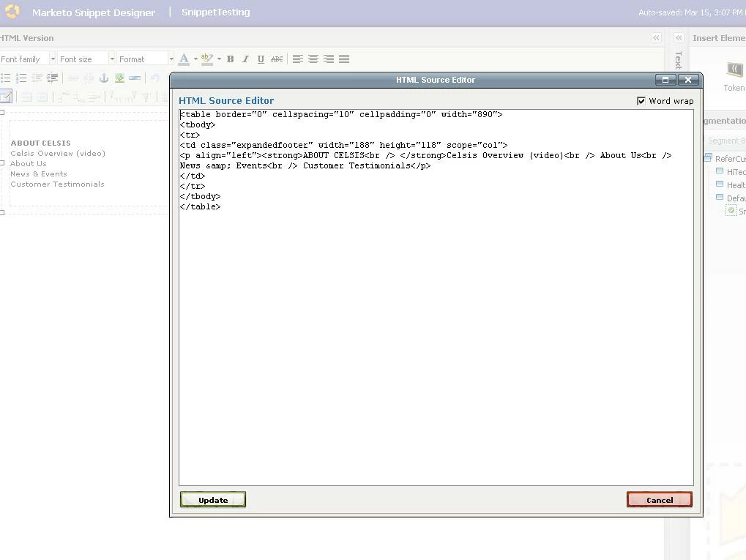Toggle underline formatting

(x=261, y=59)
